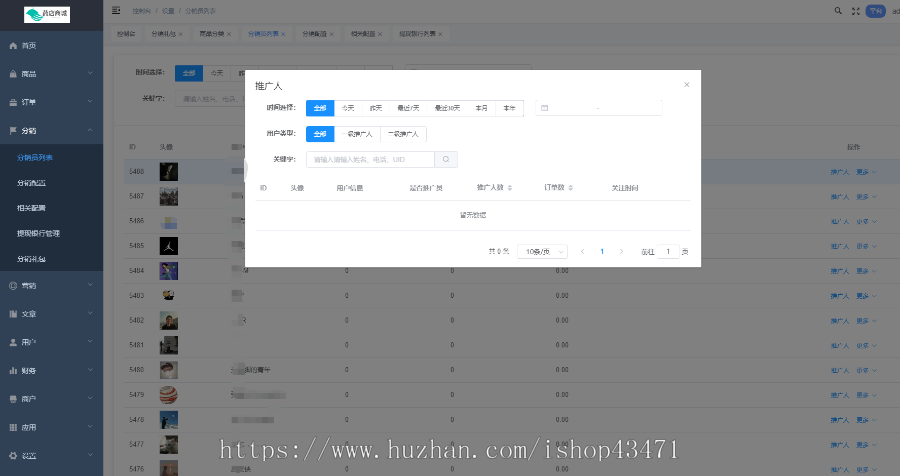Close the 分销礼包 tab with its X
The image size is (900, 476).
click(180, 34)
